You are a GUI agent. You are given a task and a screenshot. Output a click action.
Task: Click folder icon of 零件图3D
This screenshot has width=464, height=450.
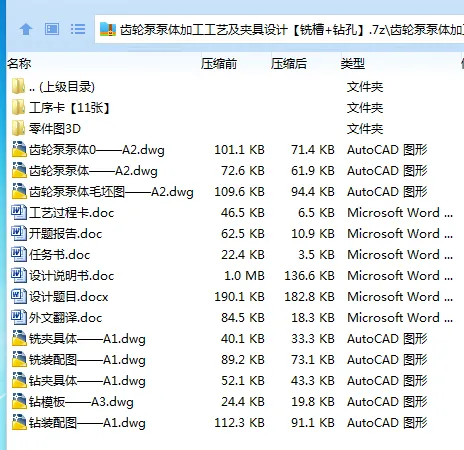tap(18, 129)
